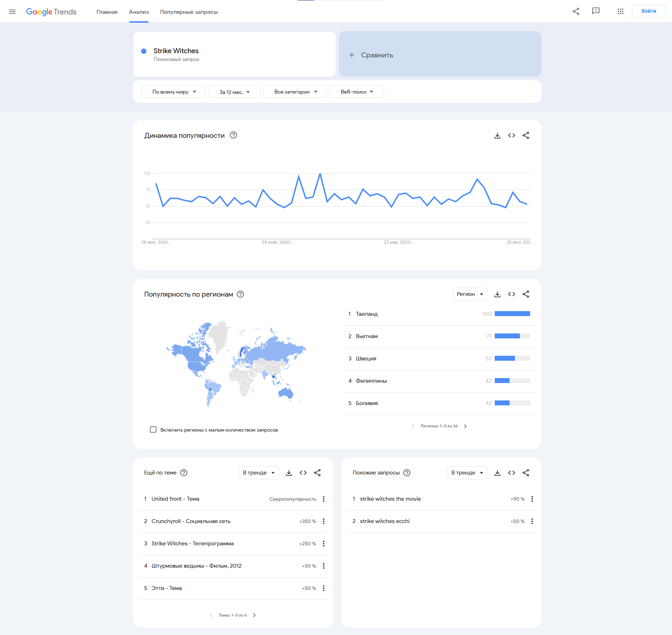Open more options for United front topic

(324, 499)
